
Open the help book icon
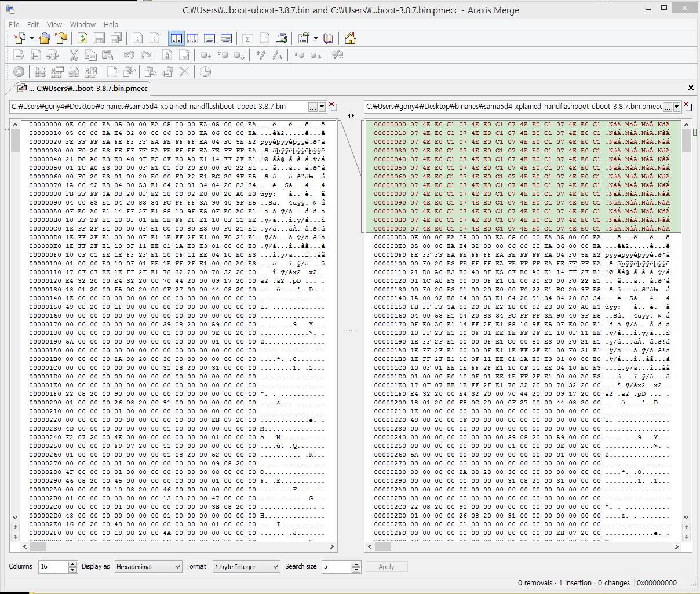[x=329, y=39]
